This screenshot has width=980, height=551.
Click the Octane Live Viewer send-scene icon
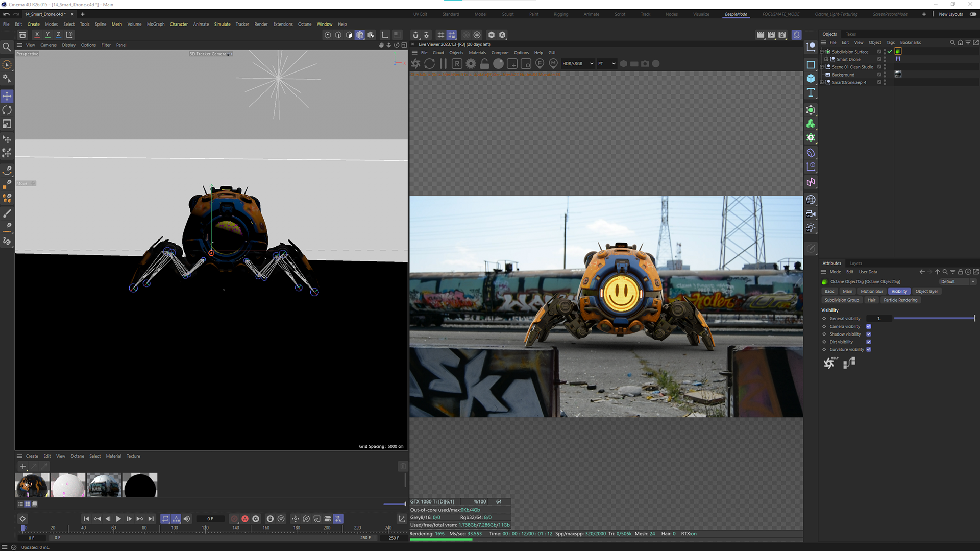pyautogui.click(x=416, y=64)
